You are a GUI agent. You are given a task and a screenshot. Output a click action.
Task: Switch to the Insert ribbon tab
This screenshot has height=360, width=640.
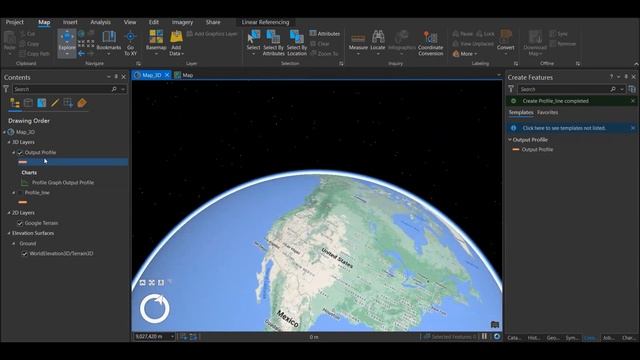coord(70,22)
